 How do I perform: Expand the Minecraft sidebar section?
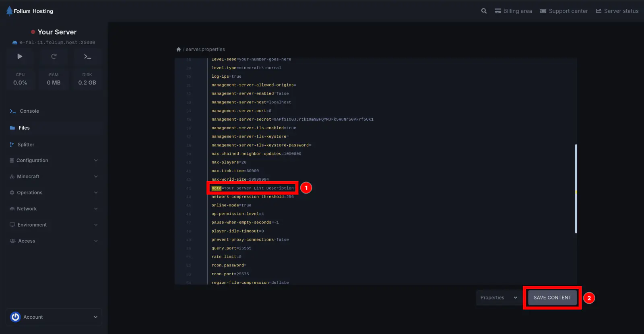coord(54,177)
